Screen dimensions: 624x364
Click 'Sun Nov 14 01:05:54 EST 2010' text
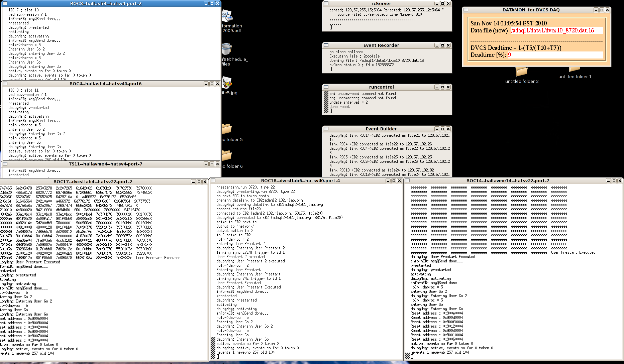tap(509, 23)
